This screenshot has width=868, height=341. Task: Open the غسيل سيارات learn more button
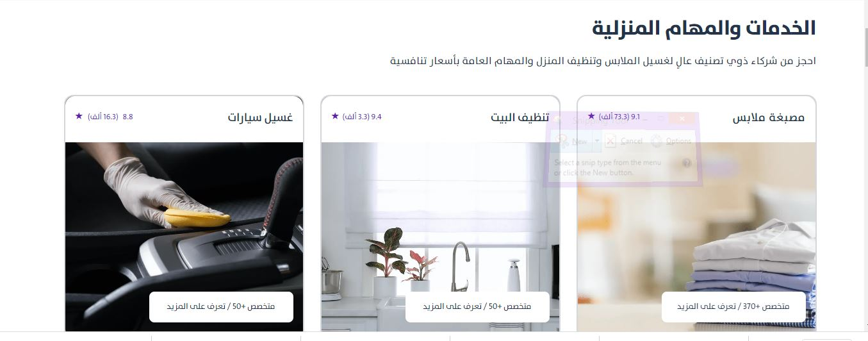221,307
